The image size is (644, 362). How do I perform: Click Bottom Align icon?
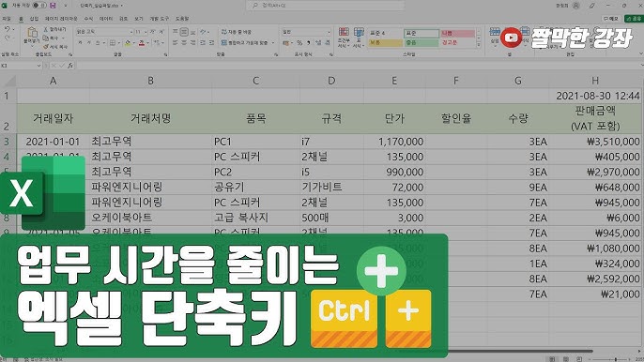pyautogui.click(x=193, y=32)
